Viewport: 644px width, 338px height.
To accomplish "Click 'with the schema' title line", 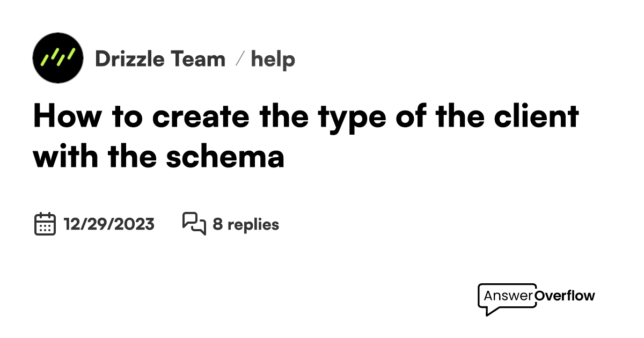I will [159, 156].
